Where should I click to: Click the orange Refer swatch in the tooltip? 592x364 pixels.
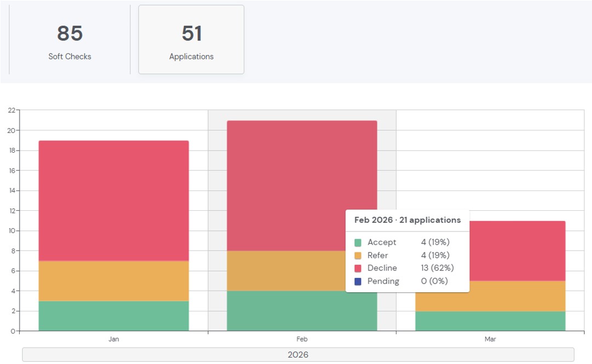(358, 256)
